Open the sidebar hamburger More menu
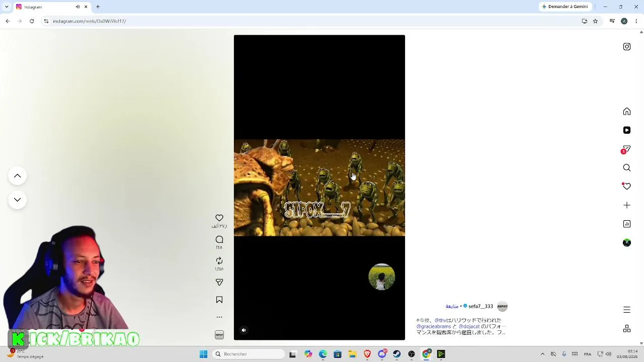The image size is (644, 362). pos(627,310)
